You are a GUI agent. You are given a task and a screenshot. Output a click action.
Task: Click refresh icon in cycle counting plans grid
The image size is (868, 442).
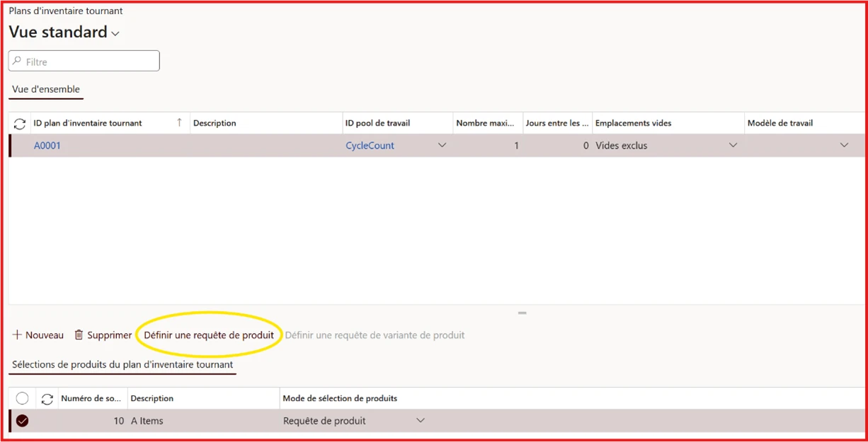point(20,124)
